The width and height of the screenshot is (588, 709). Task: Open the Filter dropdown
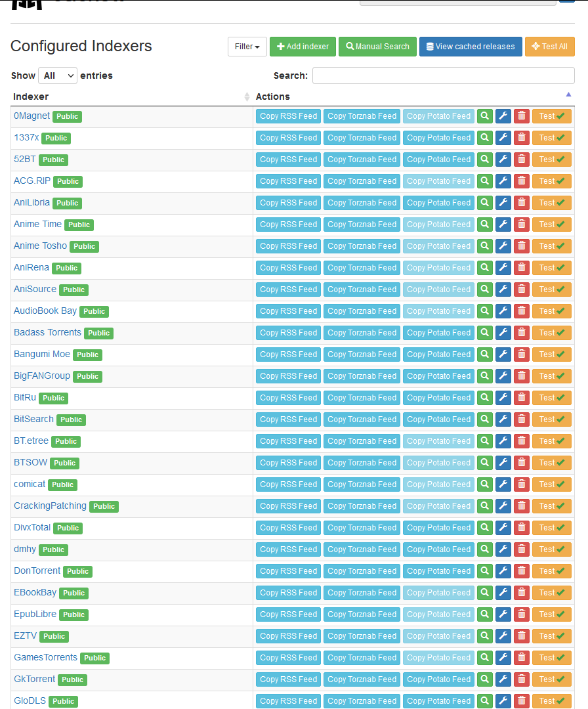[x=247, y=47]
